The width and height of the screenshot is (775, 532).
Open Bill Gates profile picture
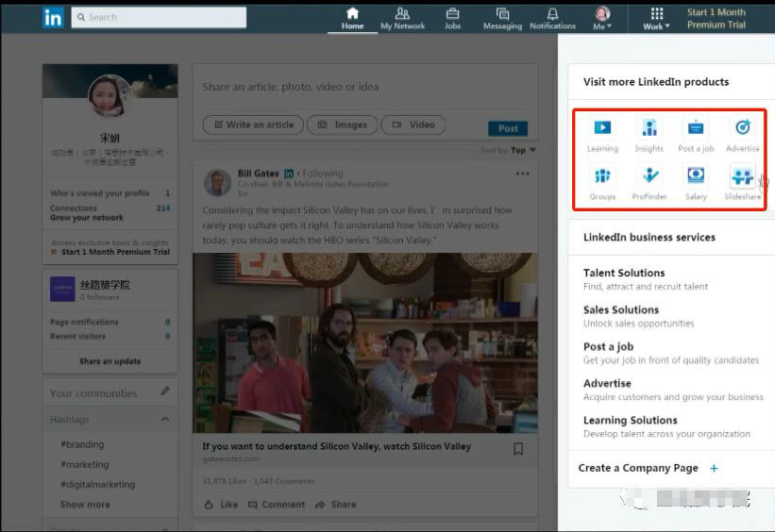click(x=217, y=182)
